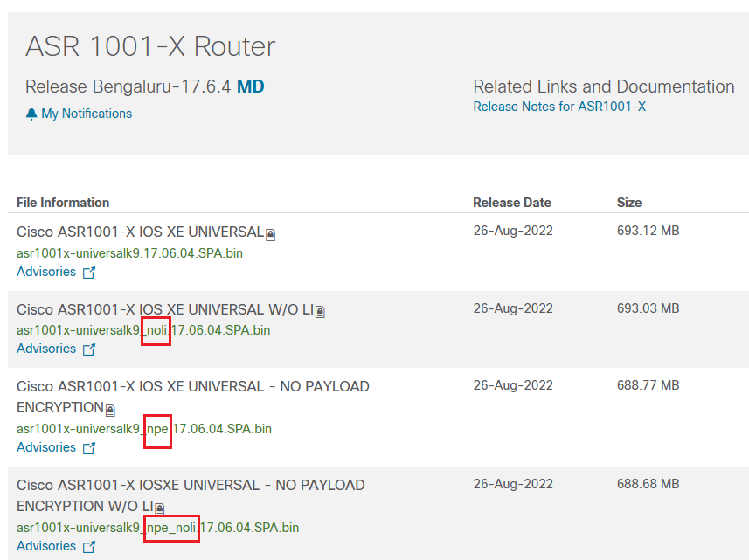
Task: Click the MD release designation label
Action: pos(251,86)
